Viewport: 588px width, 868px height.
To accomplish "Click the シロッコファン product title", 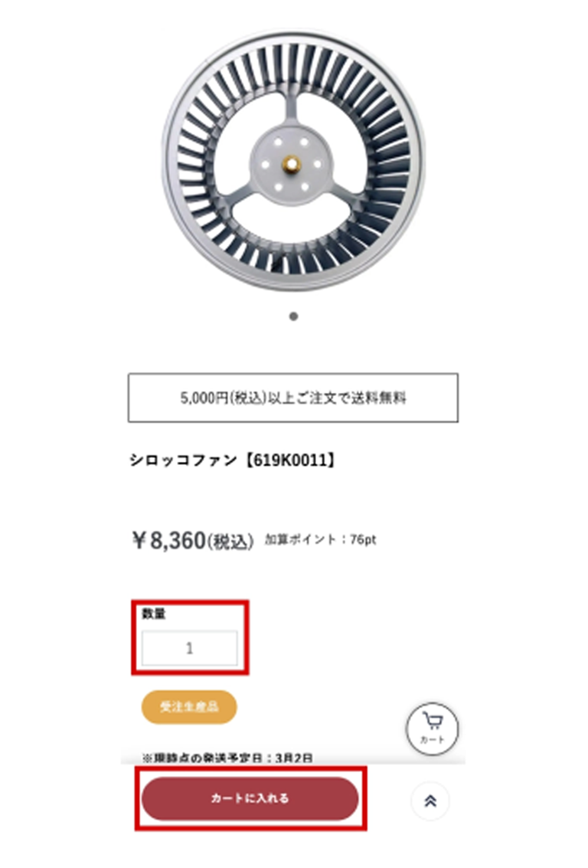I will pos(184,460).
